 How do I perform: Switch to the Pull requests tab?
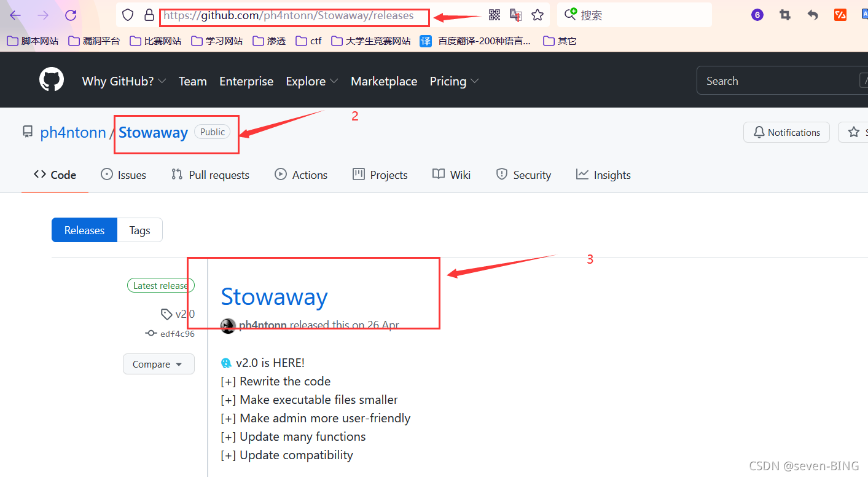click(210, 175)
